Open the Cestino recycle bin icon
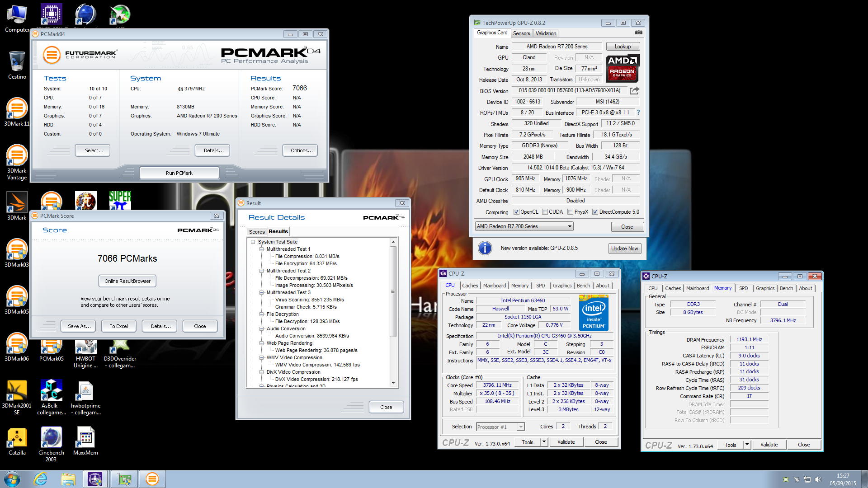868x488 pixels. click(17, 65)
